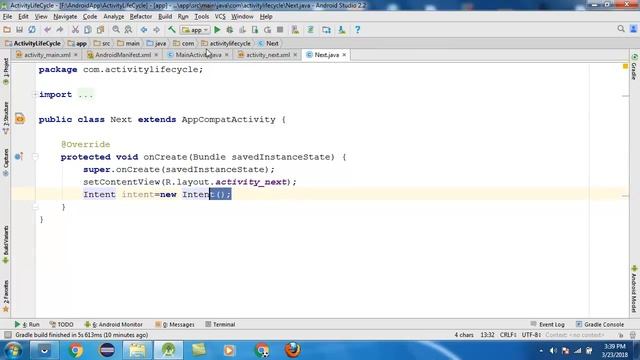This screenshot has width=640, height=360.
Task: Click the Debug bug icon
Action: click(x=230, y=30)
